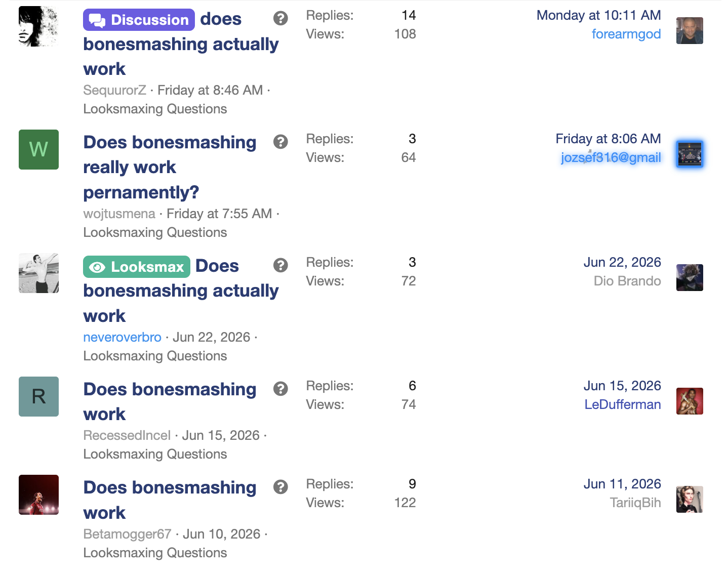Open the avatar next to forearmgod
The height and width of the screenshot is (576, 728).
click(690, 31)
